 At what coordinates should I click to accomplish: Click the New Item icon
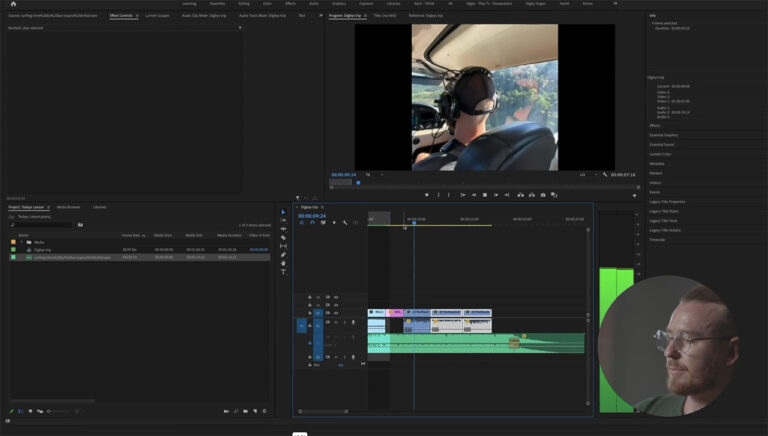tap(255, 411)
